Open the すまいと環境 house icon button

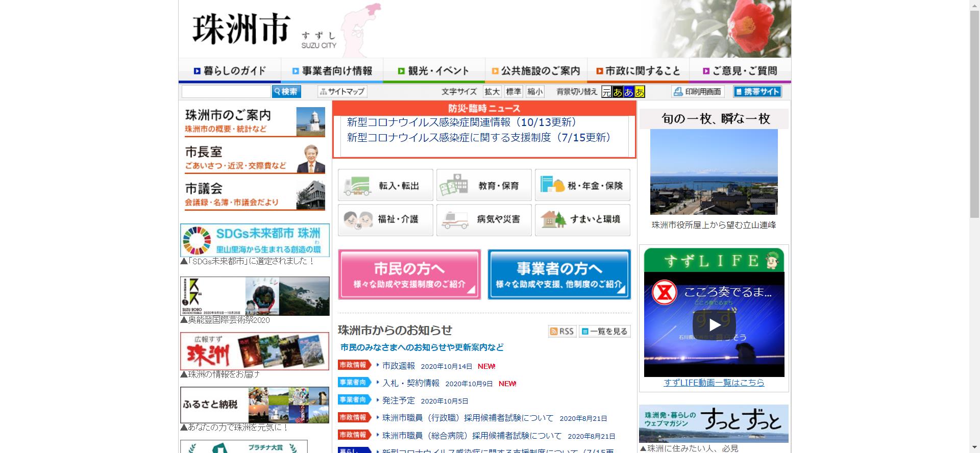(582, 220)
